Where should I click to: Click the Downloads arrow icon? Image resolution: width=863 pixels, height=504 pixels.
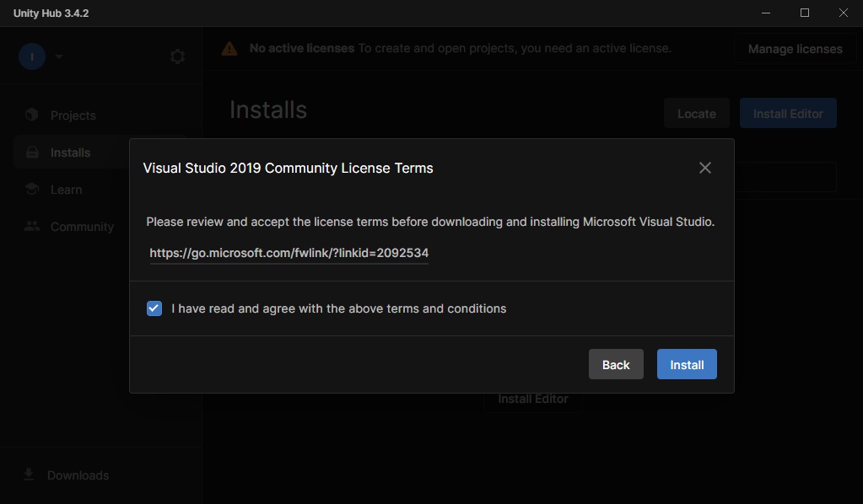pos(30,475)
